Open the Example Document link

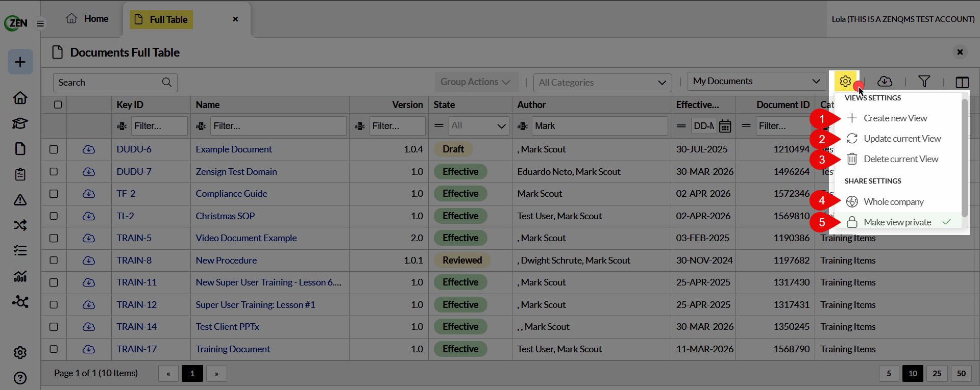(234, 149)
